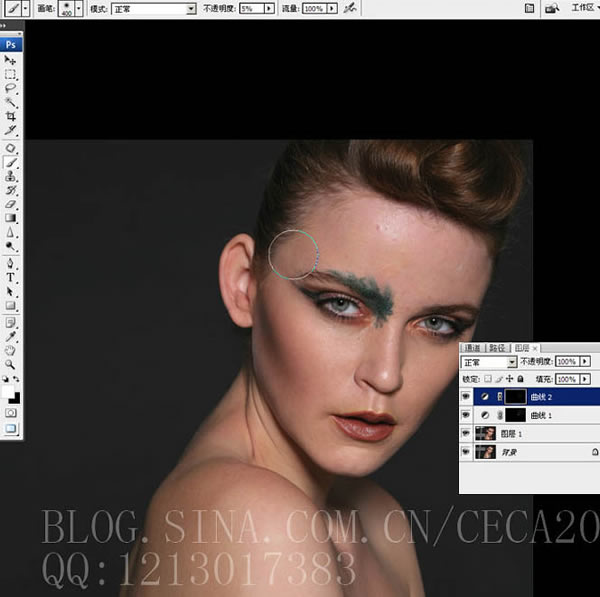Select the 曲线 2 layer mask thumbnail
600x597 pixels.
pyautogui.click(x=515, y=397)
